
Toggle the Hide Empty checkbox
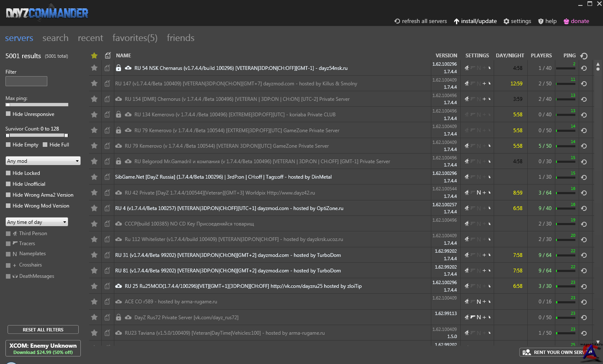[8, 145]
